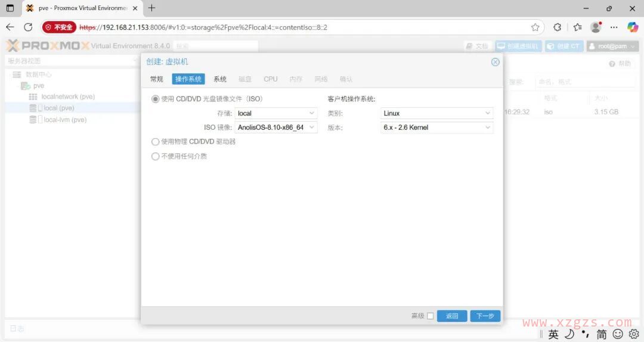Switch to the 常规 tab
The image size is (644, 342).
pos(156,79)
